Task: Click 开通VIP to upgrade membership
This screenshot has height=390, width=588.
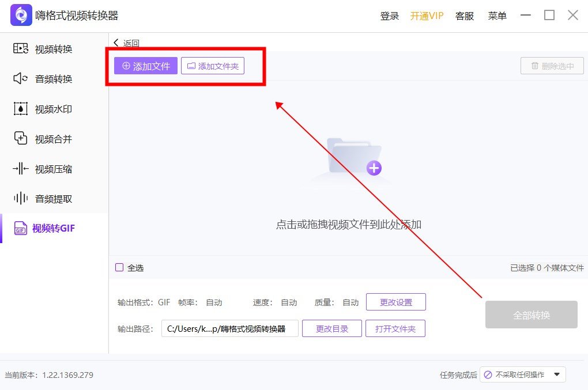Action: click(427, 16)
